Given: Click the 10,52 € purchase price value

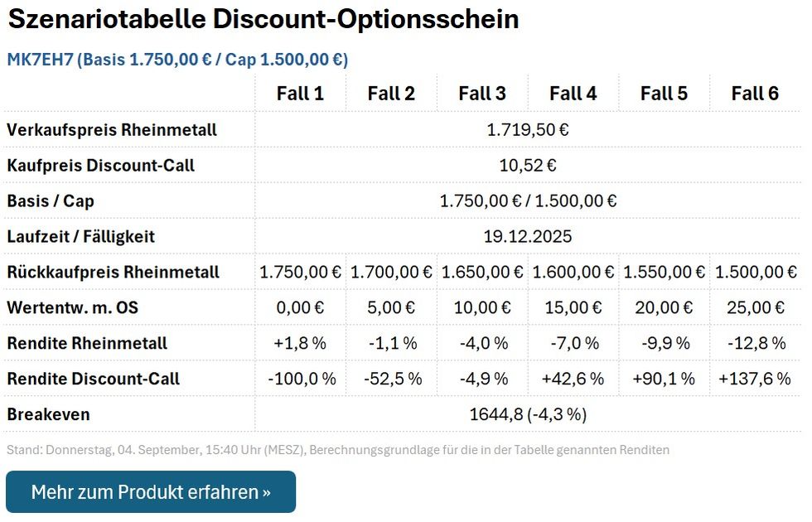Looking at the screenshot, I should [528, 166].
